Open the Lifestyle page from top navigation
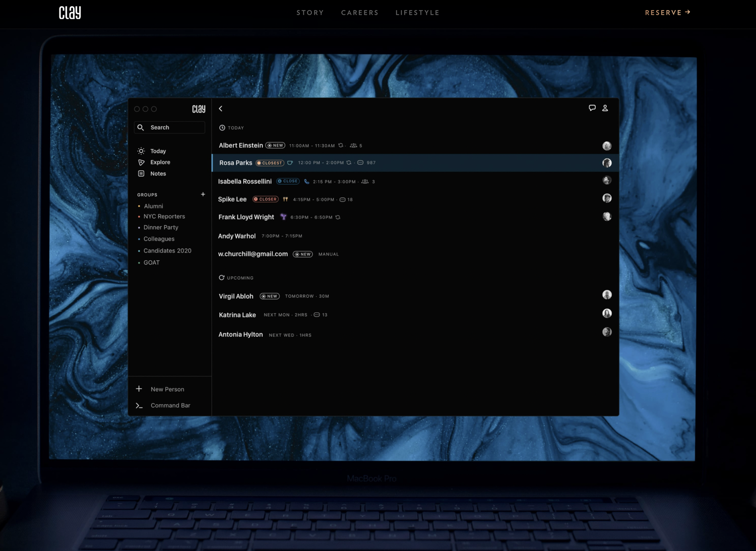The height and width of the screenshot is (551, 756). point(417,13)
